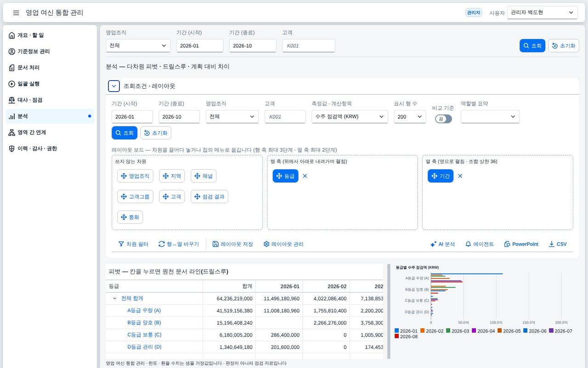
Task: Select the 고객그룹 dimension chip
Action: click(135, 196)
